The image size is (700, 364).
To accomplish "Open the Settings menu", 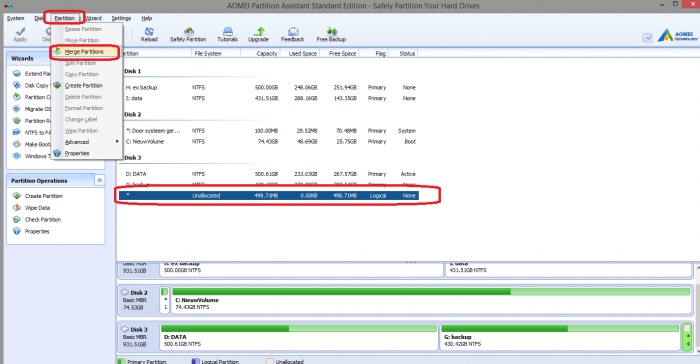I will pyautogui.click(x=121, y=18).
